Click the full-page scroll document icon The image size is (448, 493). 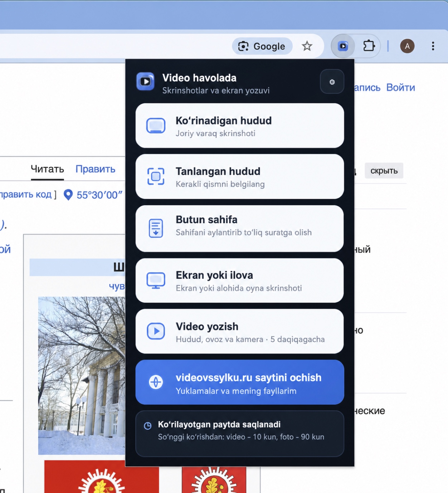click(x=156, y=228)
